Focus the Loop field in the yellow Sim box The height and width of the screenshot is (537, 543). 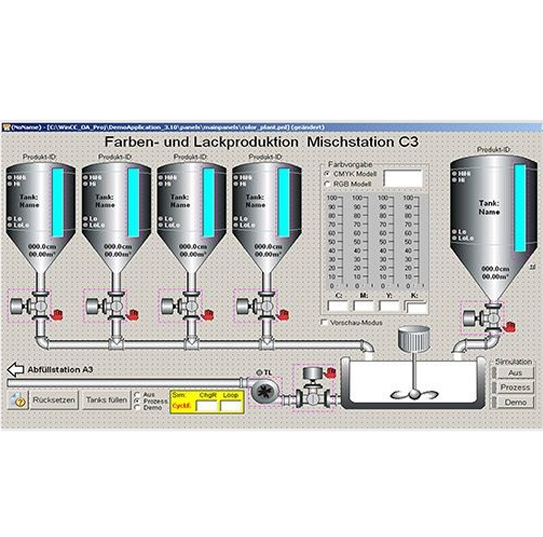click(231, 406)
